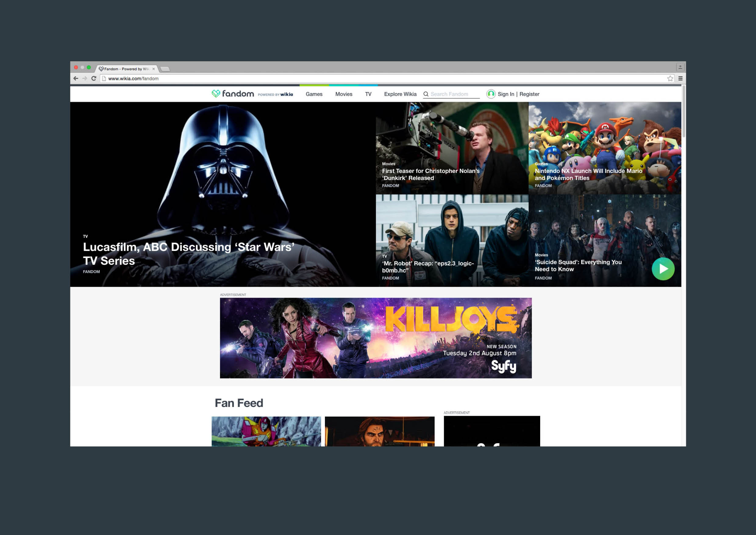This screenshot has height=535, width=756.
Task: Open the Killjoys Syfy advertisement banner
Action: tap(375, 338)
